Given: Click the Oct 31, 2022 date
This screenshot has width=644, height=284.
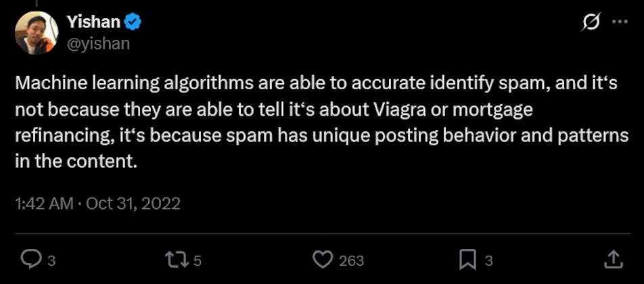Looking at the screenshot, I should point(133,203).
